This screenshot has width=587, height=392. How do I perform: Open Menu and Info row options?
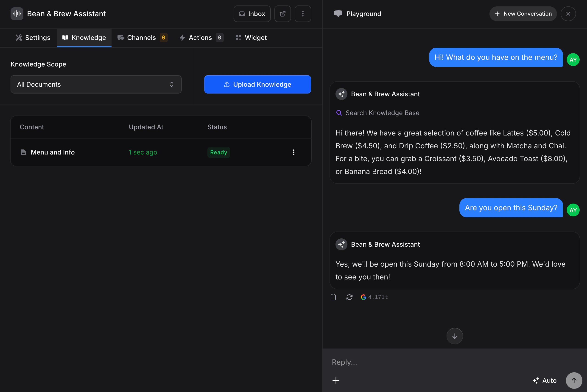[x=293, y=152]
